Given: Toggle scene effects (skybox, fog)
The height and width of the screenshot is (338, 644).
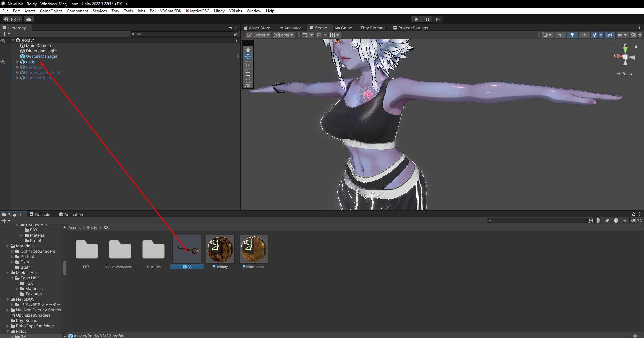Looking at the screenshot, I should click(595, 35).
